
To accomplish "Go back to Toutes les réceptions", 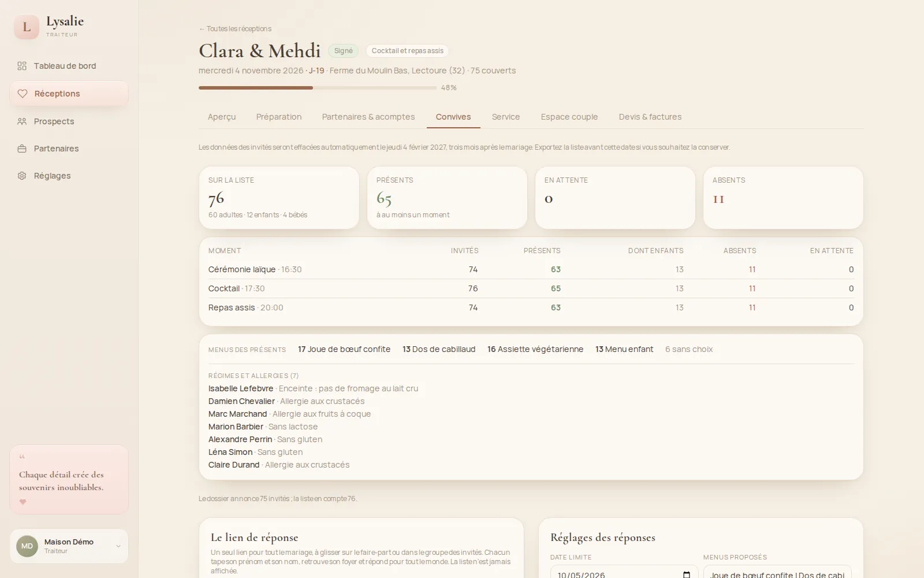I will coord(235,28).
